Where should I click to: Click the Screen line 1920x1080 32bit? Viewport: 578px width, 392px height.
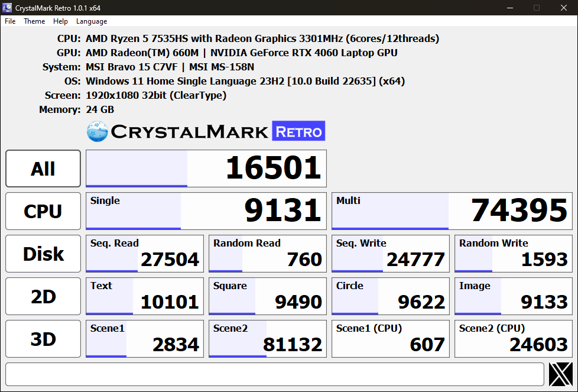(x=156, y=95)
